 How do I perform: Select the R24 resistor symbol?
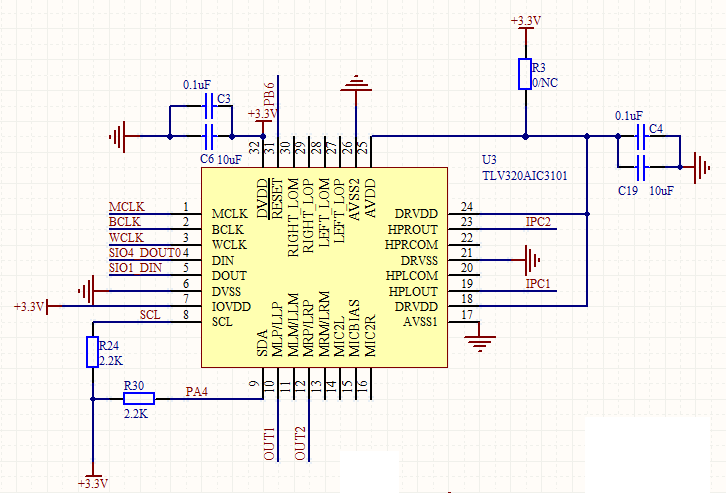[93, 352]
